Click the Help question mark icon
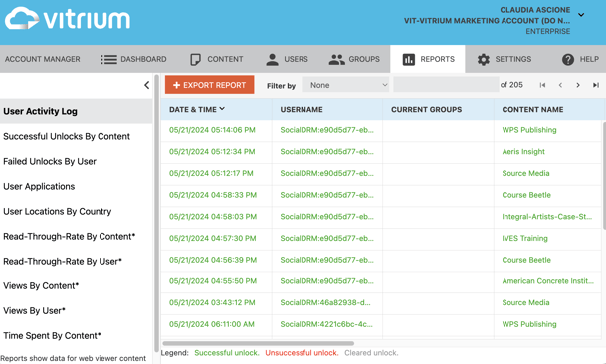This screenshot has width=606, height=364. 568,59
